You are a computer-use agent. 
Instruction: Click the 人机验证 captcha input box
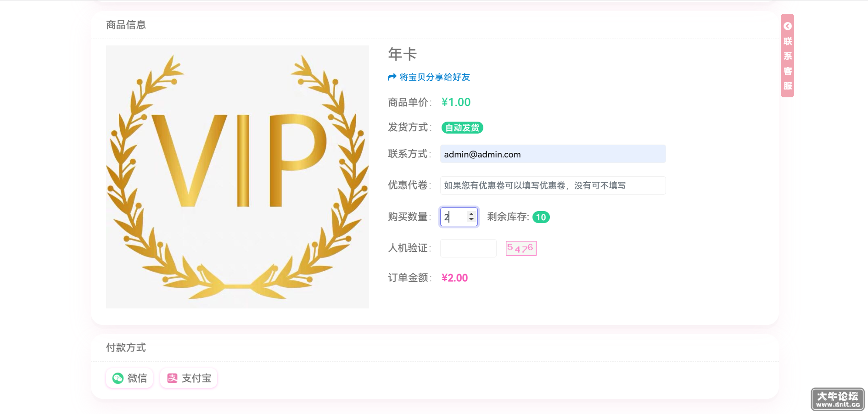coord(468,248)
